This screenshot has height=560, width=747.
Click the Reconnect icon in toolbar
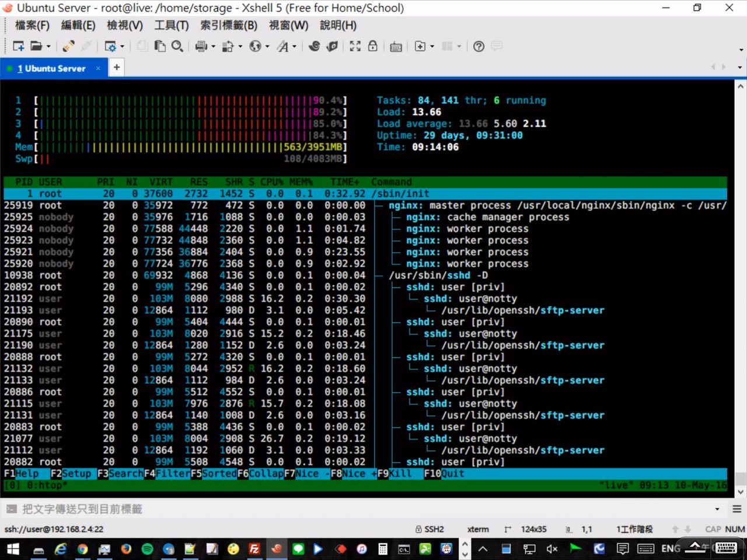[x=68, y=46]
